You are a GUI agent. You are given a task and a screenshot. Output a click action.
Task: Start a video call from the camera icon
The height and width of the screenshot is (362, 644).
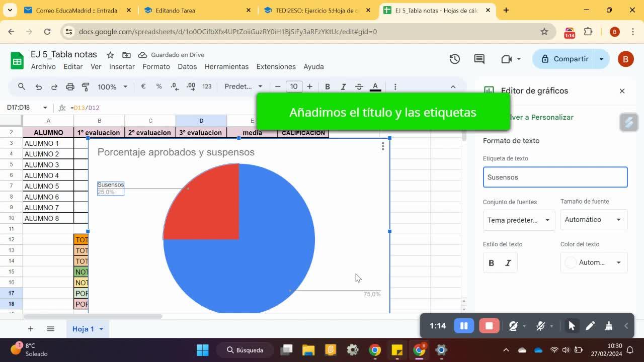(x=507, y=59)
